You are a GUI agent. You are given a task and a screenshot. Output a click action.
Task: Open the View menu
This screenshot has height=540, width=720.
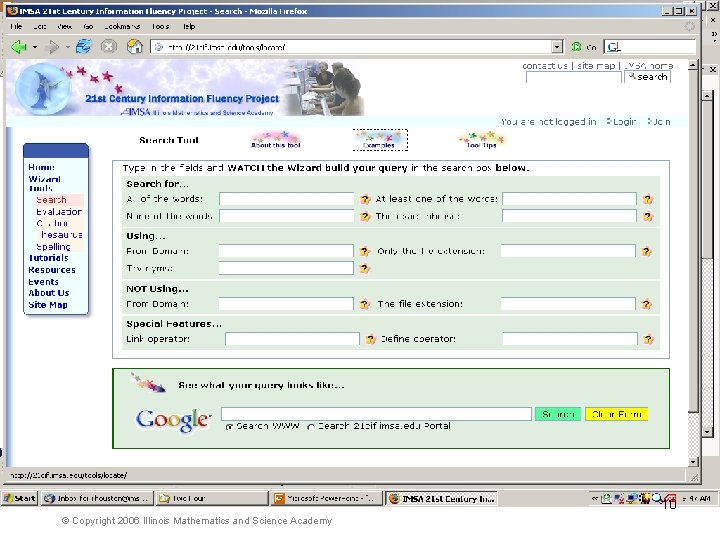click(65, 27)
